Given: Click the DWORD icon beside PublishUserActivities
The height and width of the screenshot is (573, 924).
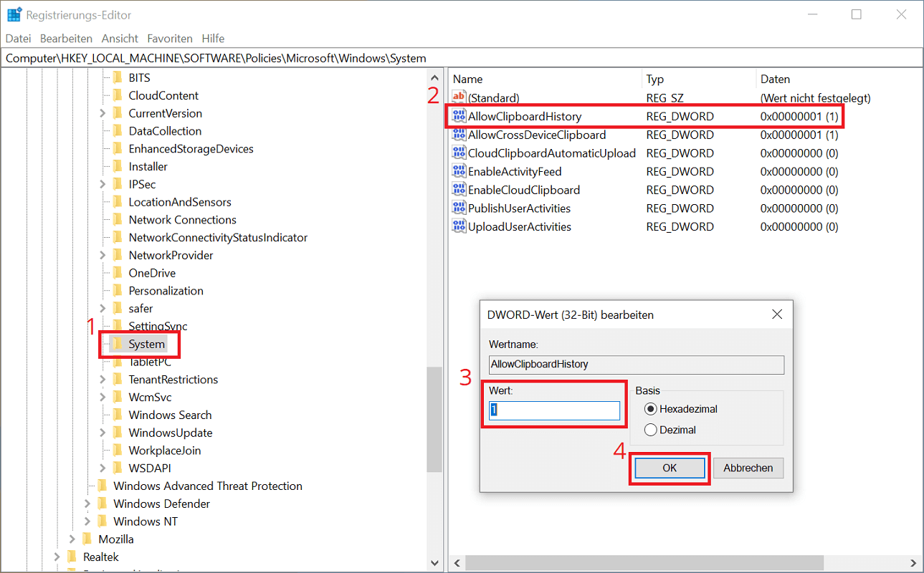Looking at the screenshot, I should [459, 208].
